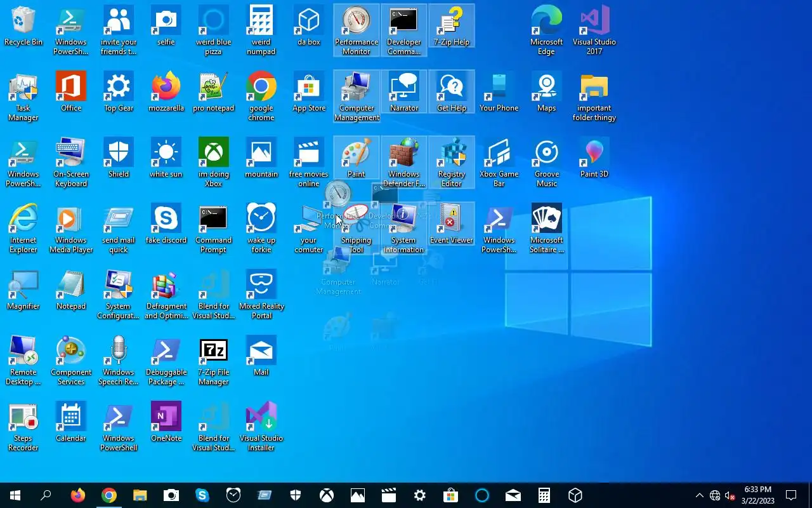The image size is (812, 508).
Task: Click the 'weird blue pizza' desktop icon
Action: coord(214,30)
